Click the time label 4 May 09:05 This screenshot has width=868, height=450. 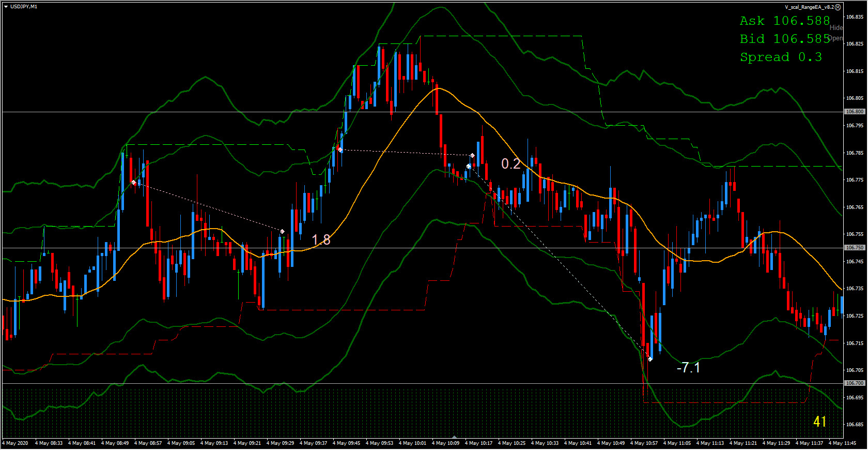pos(181,443)
